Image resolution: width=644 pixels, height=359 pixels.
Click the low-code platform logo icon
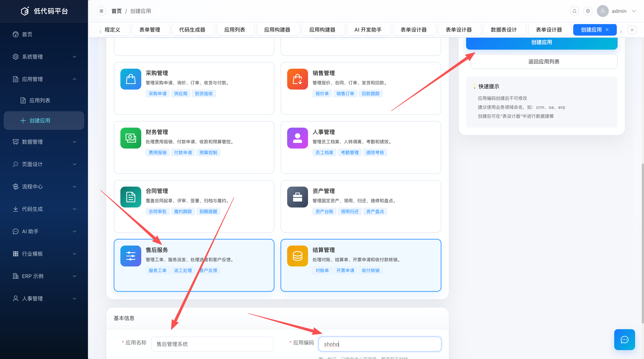pos(25,11)
